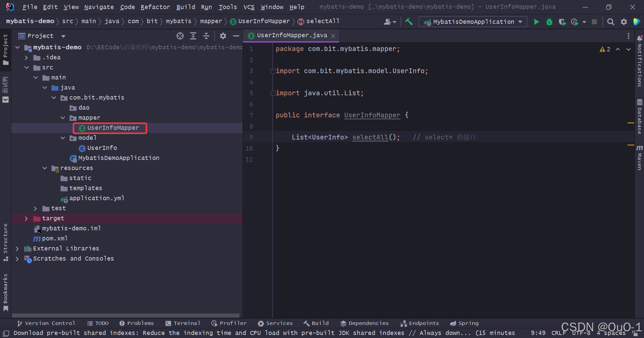The width and height of the screenshot is (644, 338).
Task: Open the Terminal tool window
Action: pyautogui.click(x=183, y=323)
